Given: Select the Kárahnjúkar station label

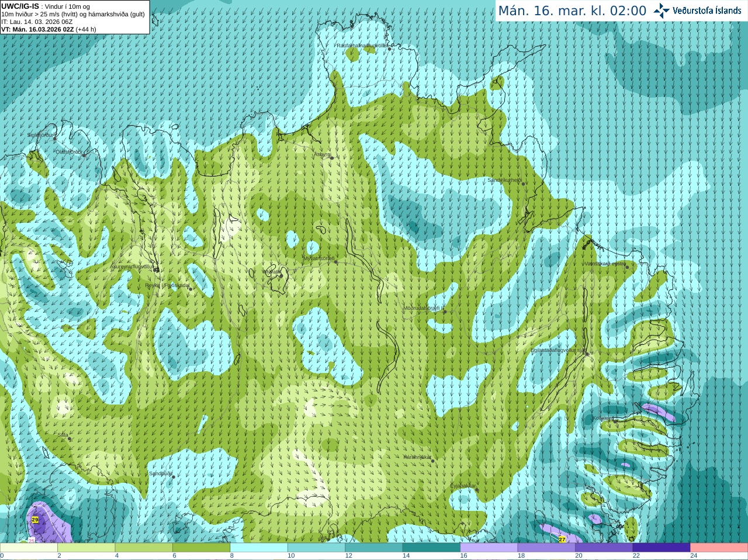Looking at the screenshot, I should click(x=417, y=457).
